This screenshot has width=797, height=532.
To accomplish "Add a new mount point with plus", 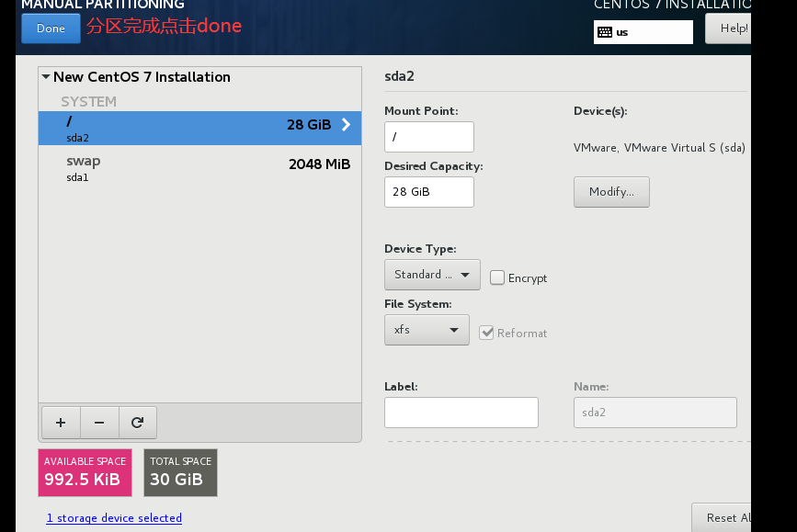I will pos(61,423).
